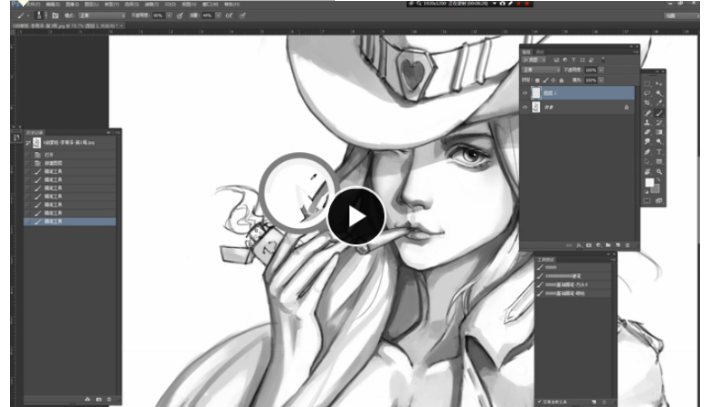Hide Layer 1 using eye icon

[525, 93]
